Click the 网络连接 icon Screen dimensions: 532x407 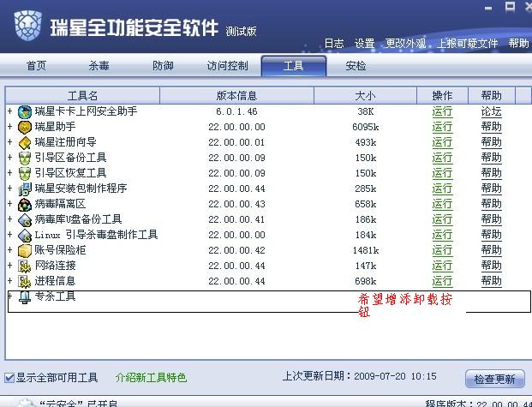(25, 266)
